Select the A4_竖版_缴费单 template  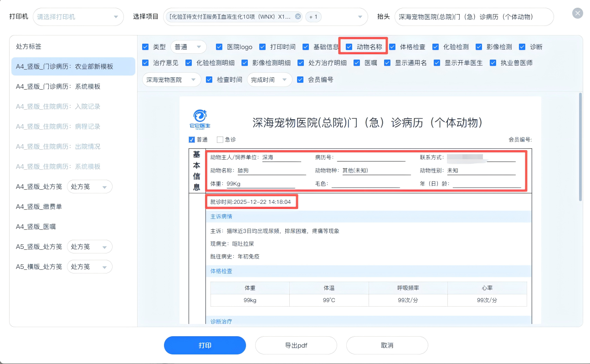pyautogui.click(x=39, y=207)
